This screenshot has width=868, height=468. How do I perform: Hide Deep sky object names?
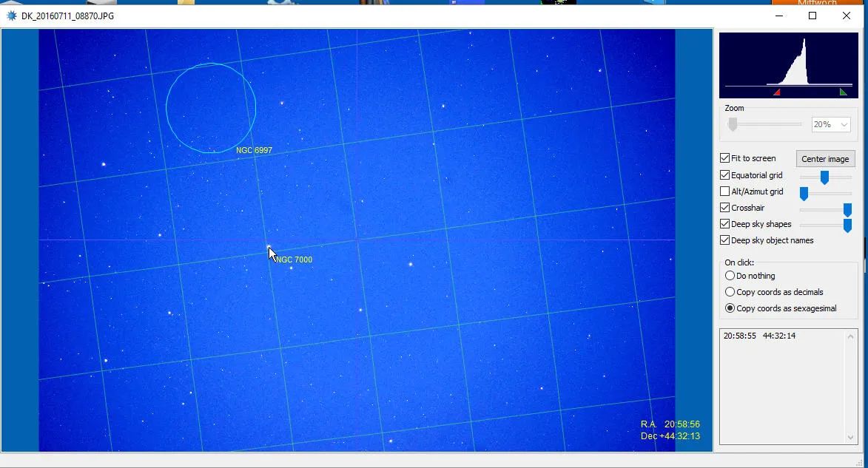725,240
